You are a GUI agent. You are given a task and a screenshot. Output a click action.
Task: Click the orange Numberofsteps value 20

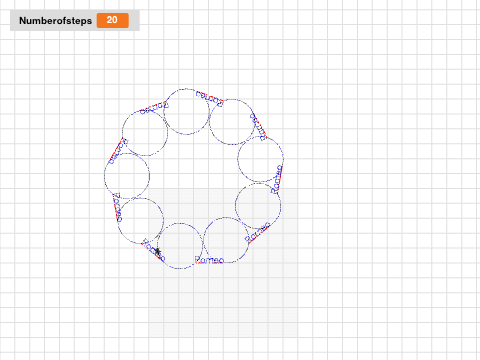[113, 20]
